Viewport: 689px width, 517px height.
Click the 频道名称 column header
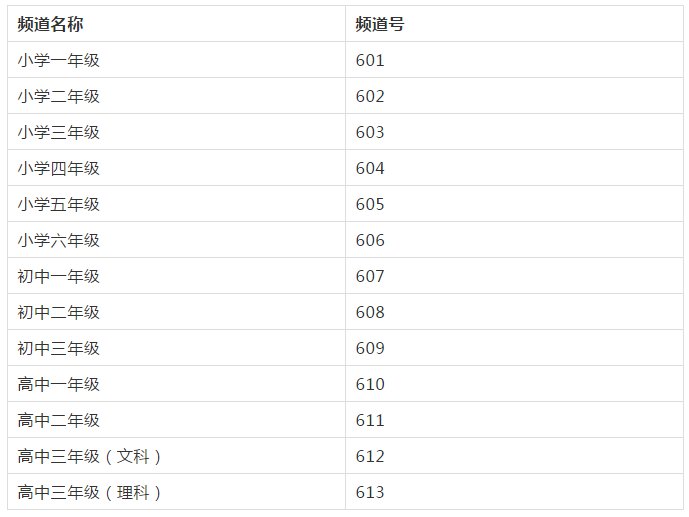coord(50,25)
